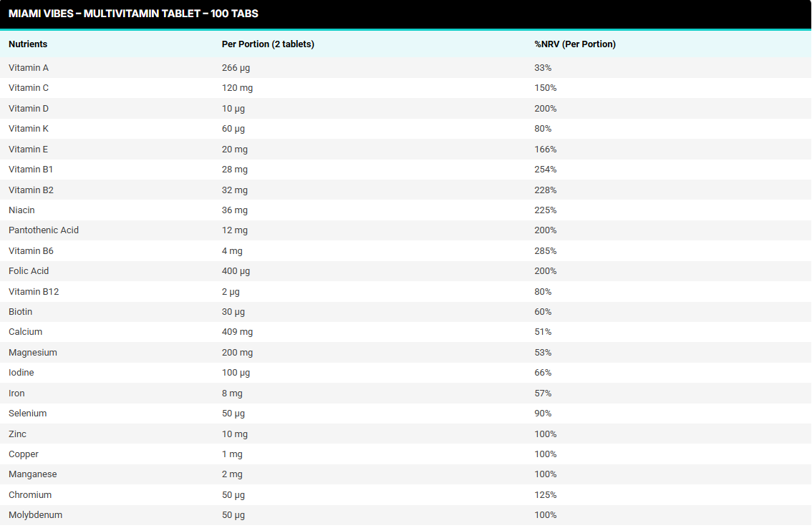Select the Vitamin K row label
This screenshot has width=812, height=528.
29,129
